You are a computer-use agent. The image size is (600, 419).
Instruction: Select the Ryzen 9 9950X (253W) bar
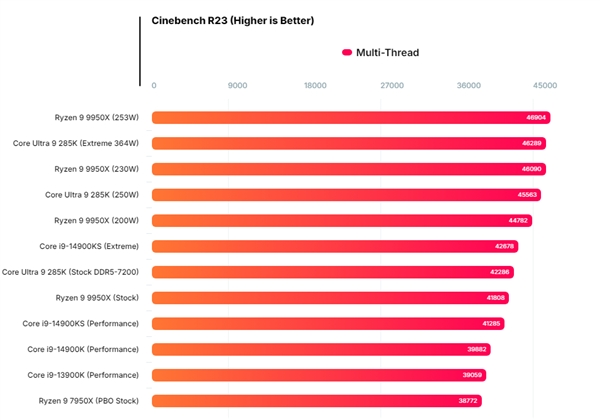pyautogui.click(x=351, y=117)
